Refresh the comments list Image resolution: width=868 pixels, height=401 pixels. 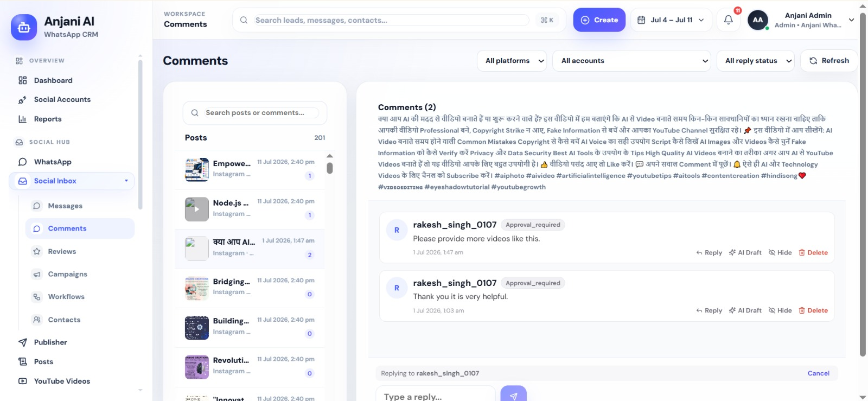tap(829, 61)
